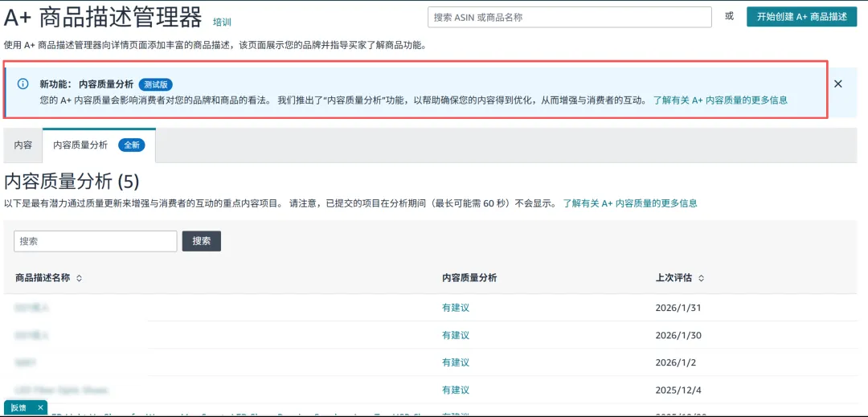The height and width of the screenshot is (417, 868).
Task: Click the table 搜索 text input field
Action: point(95,241)
